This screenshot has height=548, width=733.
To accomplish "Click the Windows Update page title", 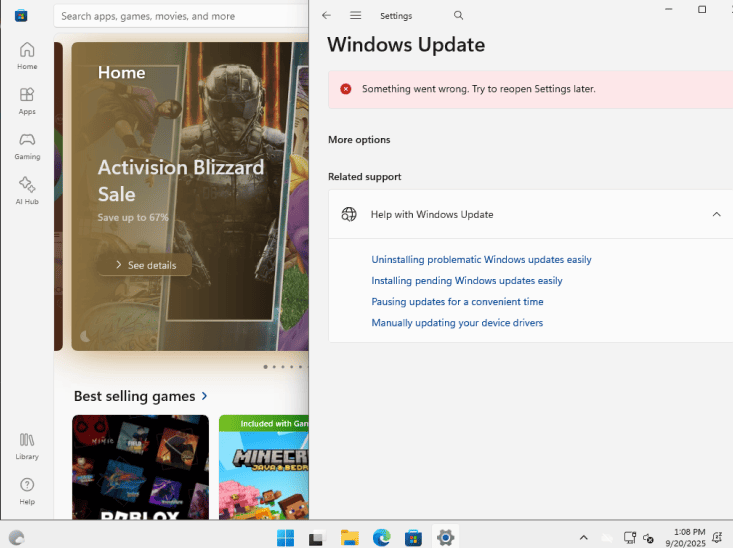I will 406,45.
